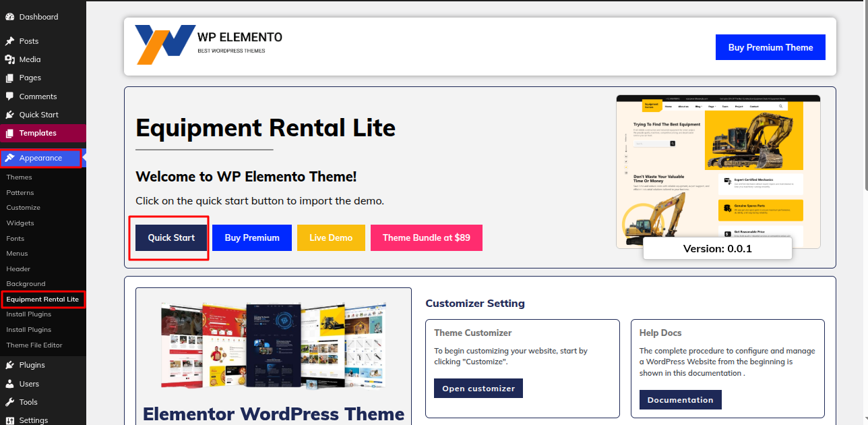868x425 pixels.
Task: Open the Background submenu item
Action: pyautogui.click(x=26, y=284)
